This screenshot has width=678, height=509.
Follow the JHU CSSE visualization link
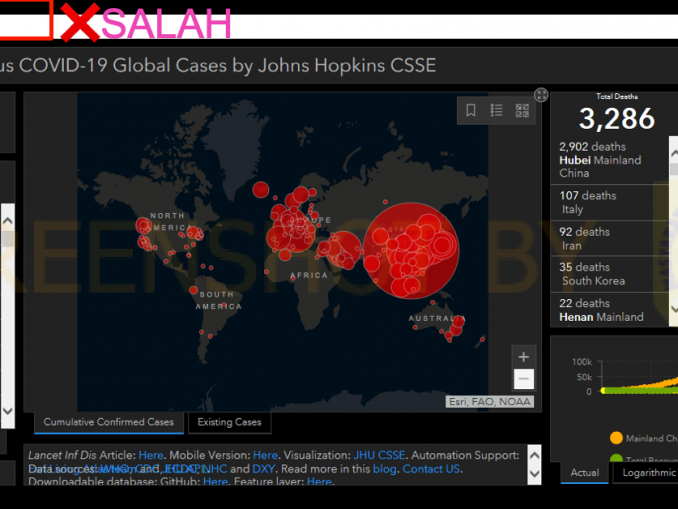pos(379,455)
